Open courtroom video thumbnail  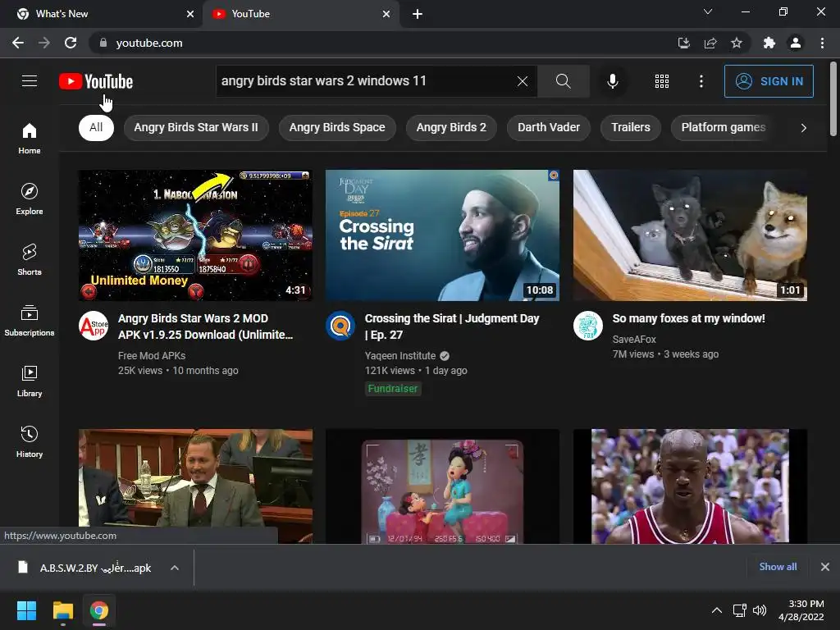195,486
